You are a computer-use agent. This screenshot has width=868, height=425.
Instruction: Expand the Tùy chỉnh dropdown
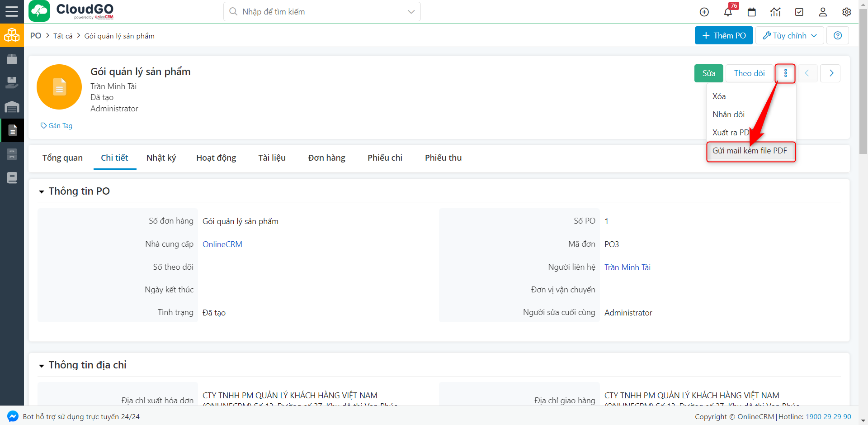(x=789, y=36)
